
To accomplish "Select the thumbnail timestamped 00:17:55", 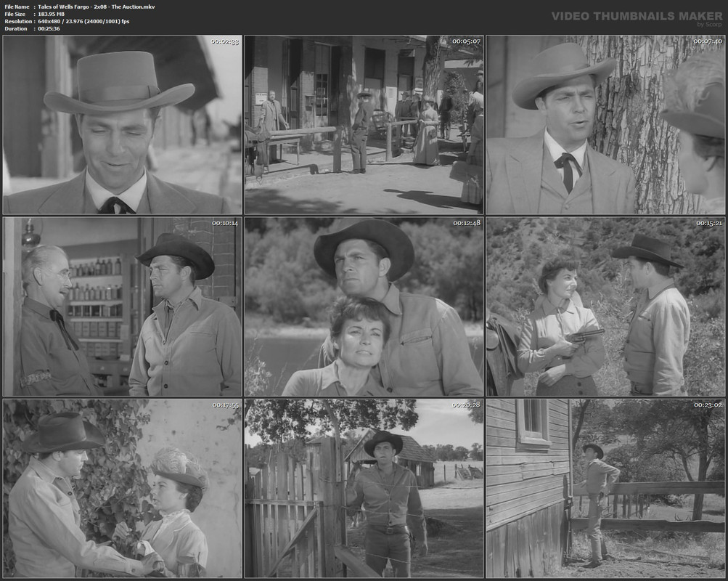I will tap(122, 488).
